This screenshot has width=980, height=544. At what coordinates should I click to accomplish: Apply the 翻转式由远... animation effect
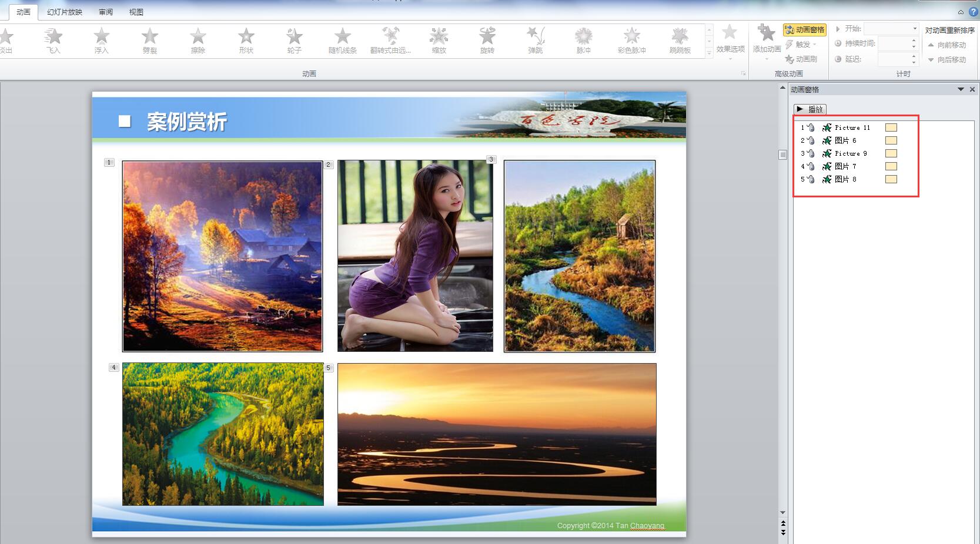(x=391, y=41)
